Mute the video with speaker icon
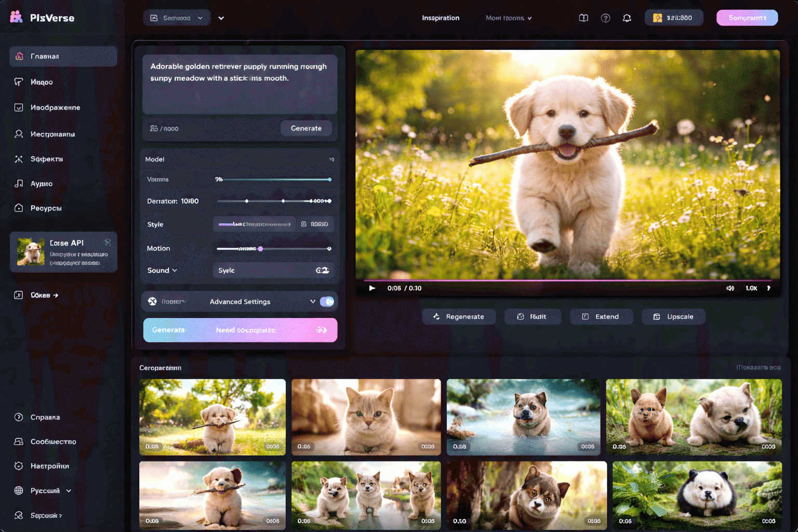 click(x=730, y=288)
